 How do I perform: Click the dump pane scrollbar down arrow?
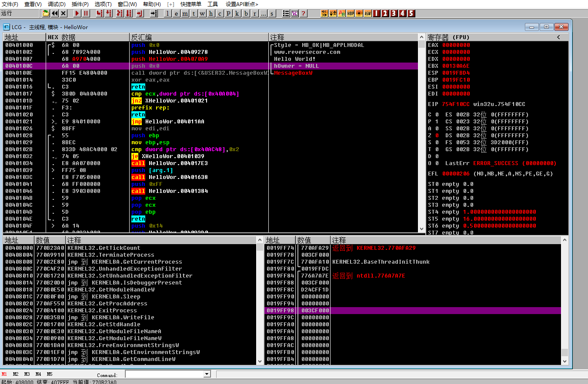[260, 361]
